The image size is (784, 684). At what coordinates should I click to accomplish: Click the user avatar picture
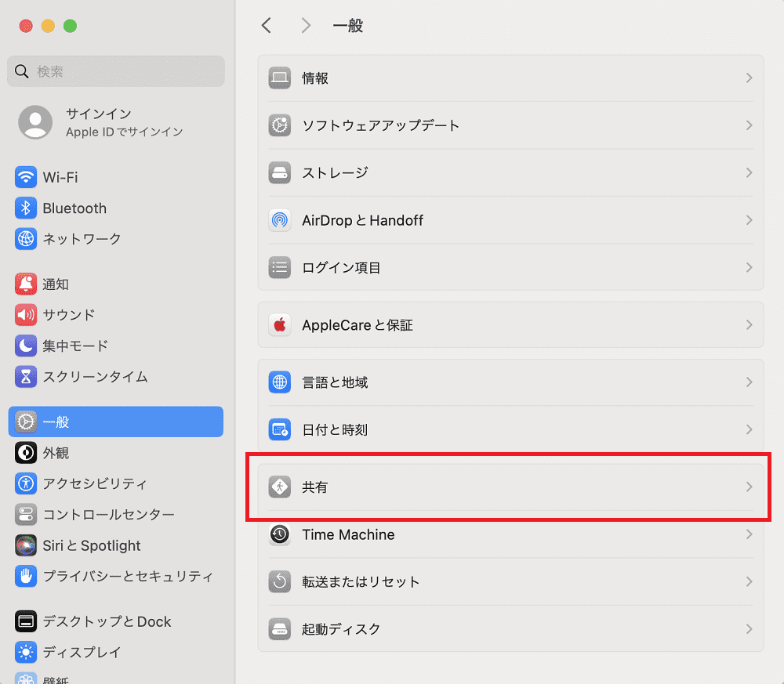click(x=35, y=122)
